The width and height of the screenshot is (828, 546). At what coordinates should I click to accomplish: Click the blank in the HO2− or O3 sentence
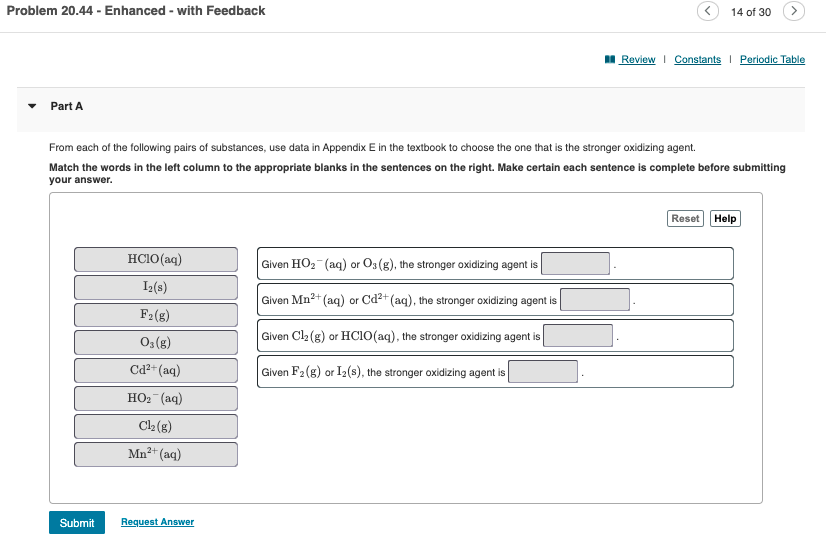click(576, 264)
